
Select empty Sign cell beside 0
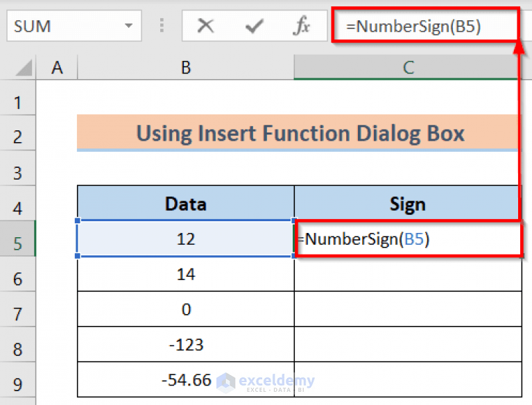click(x=408, y=309)
